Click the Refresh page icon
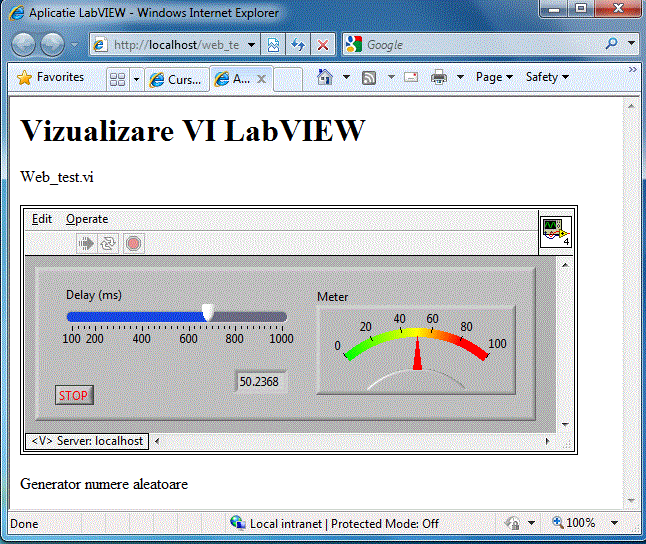 point(298,45)
